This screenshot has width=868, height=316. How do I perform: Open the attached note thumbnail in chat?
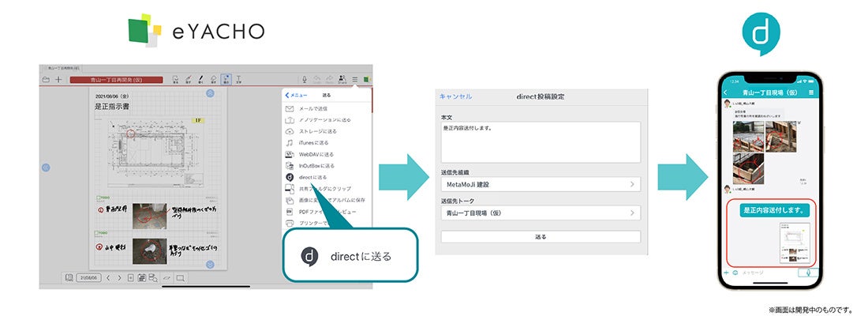tap(795, 241)
